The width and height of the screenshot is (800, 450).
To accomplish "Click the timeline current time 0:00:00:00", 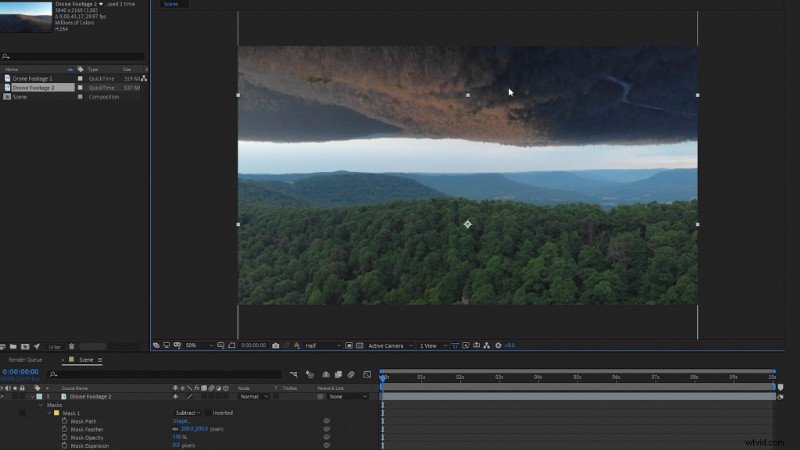I will pos(20,372).
